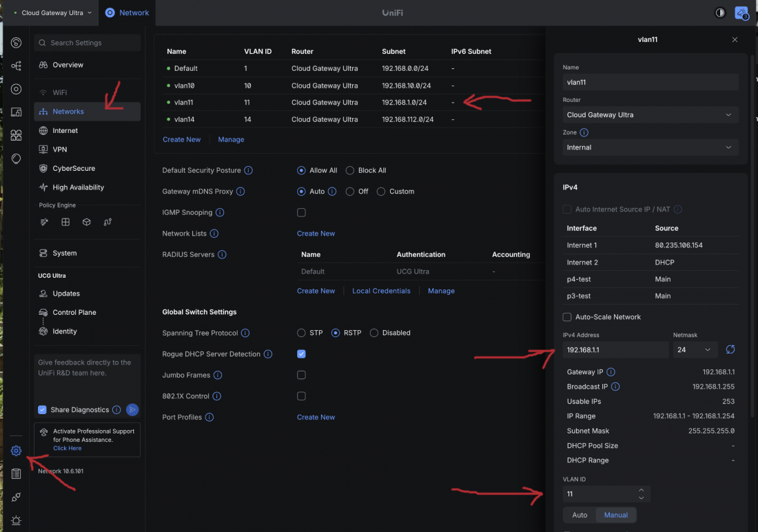Click info icon next to Gateway mDNS Proxy
This screenshot has height=532, width=758.
tap(240, 192)
